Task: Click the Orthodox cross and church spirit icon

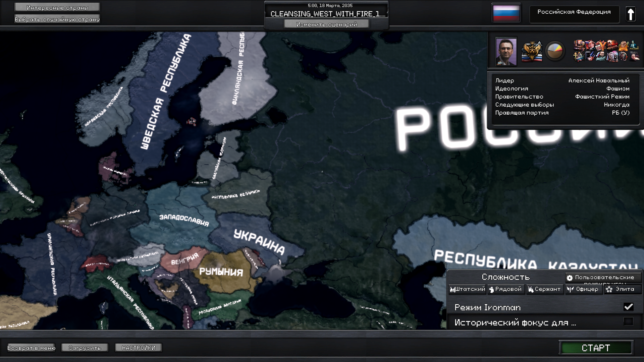Action: click(x=579, y=56)
